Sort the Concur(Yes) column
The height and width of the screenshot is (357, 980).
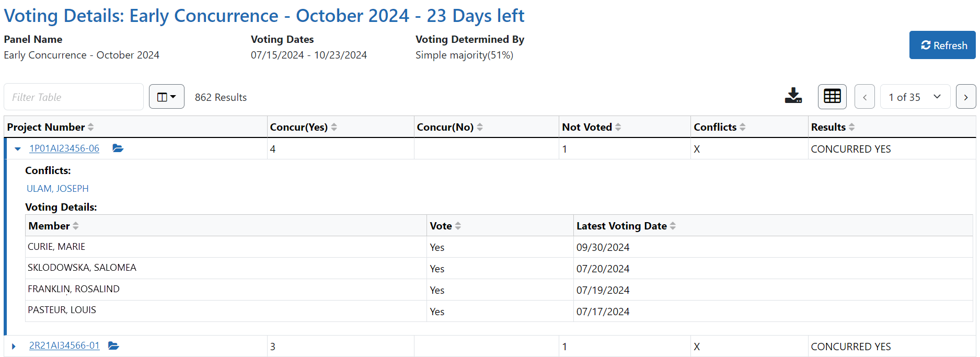[334, 127]
